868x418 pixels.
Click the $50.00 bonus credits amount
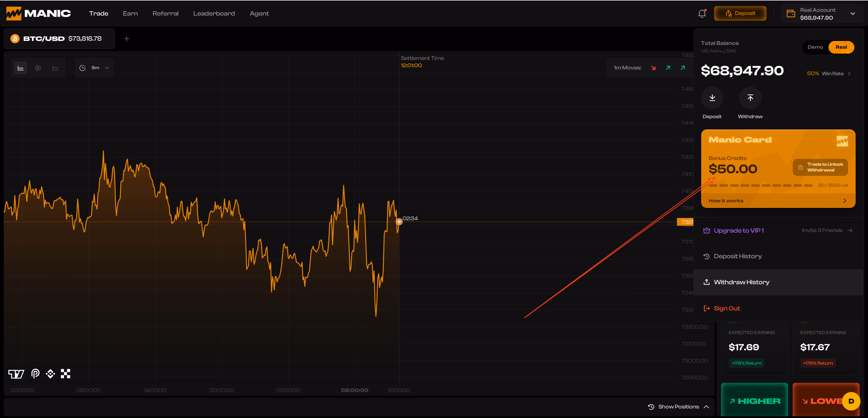(733, 169)
